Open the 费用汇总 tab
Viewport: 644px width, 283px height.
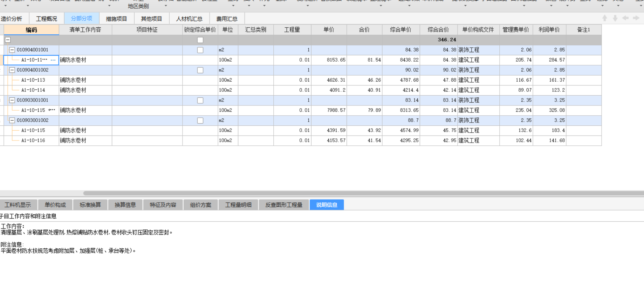point(227,19)
